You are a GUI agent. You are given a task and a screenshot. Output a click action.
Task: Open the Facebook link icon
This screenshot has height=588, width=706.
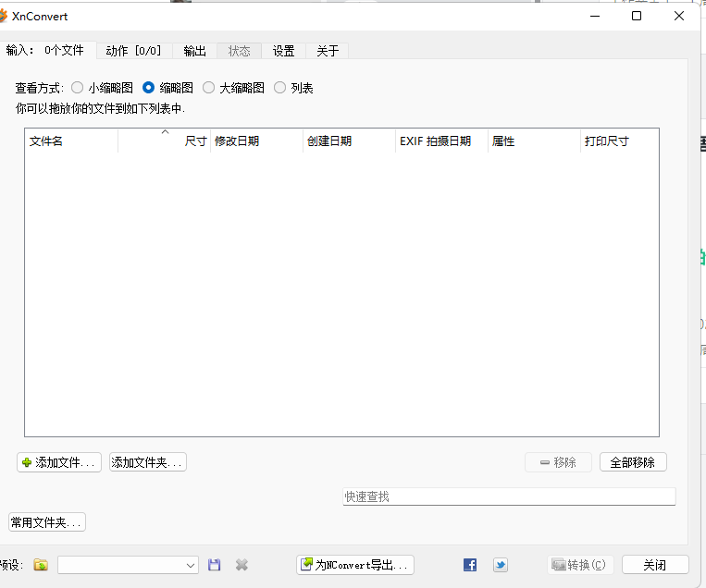point(470,565)
